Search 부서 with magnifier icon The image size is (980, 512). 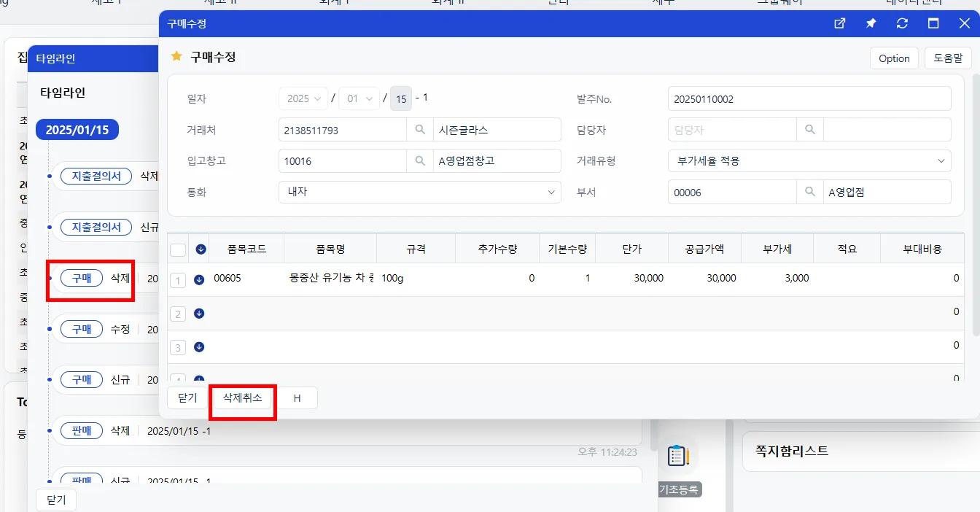coord(809,192)
